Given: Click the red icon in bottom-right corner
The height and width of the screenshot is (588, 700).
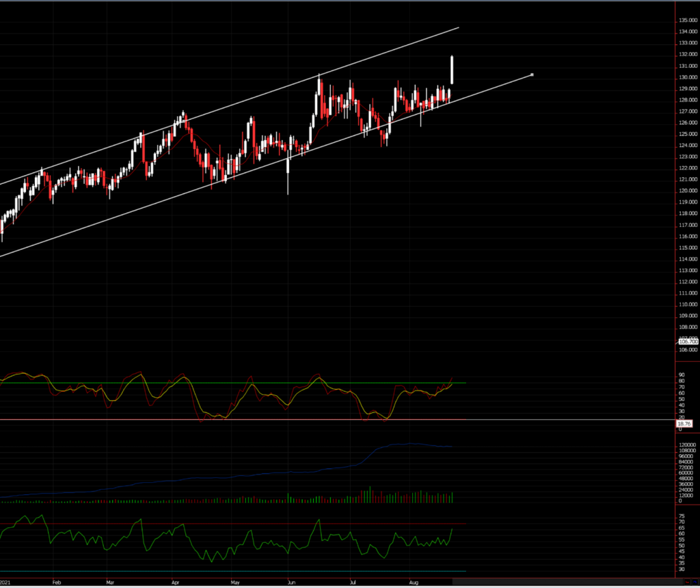Looking at the screenshot, I should (x=686, y=581).
